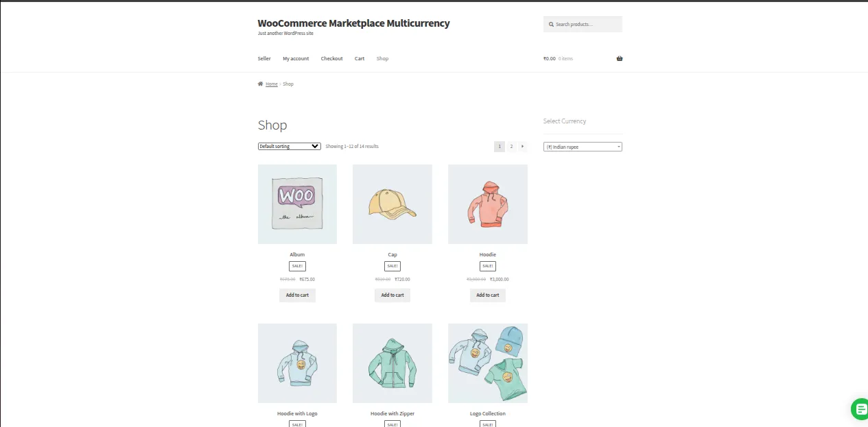
Task: Click the Home breadcrumb link
Action: [272, 84]
